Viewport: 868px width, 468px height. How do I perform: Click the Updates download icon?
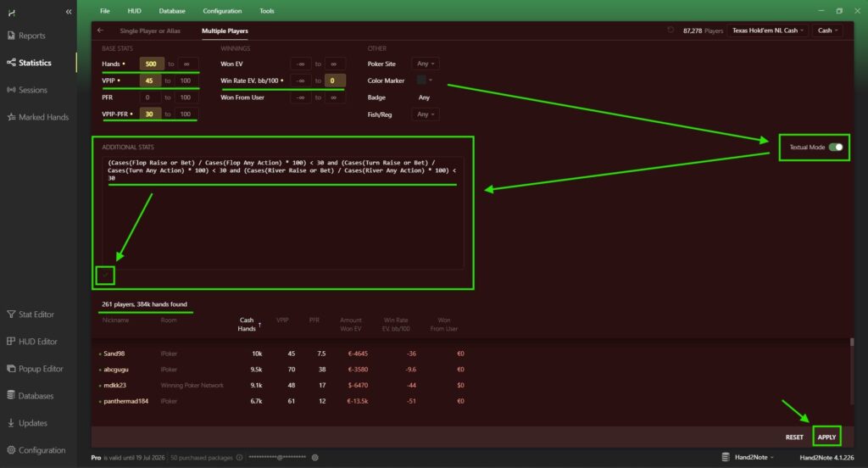pyautogui.click(x=11, y=423)
